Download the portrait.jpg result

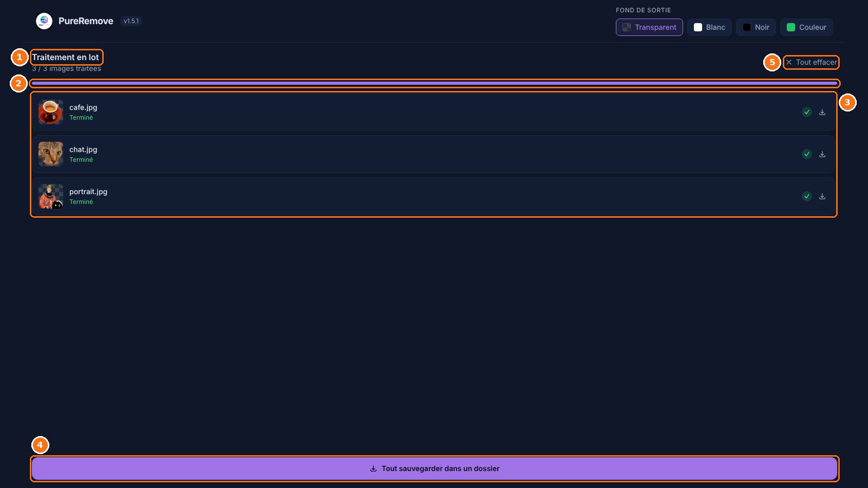pyautogui.click(x=822, y=196)
